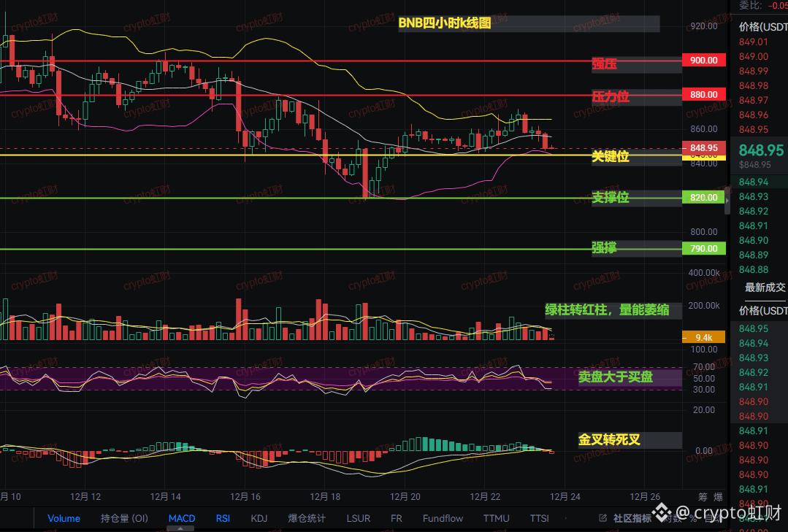The width and height of the screenshot is (788, 532).
Task: Select the TTMU indicator
Action: point(496,518)
